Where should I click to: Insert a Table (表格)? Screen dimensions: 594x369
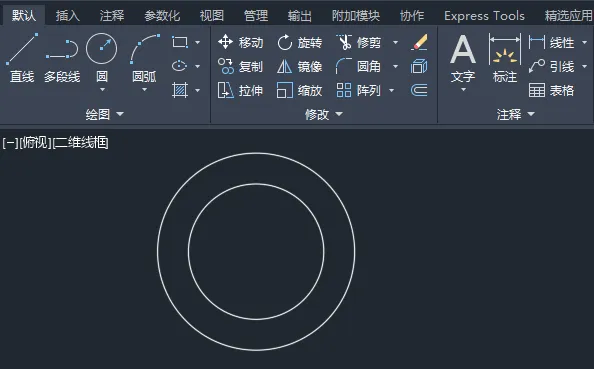click(552, 90)
